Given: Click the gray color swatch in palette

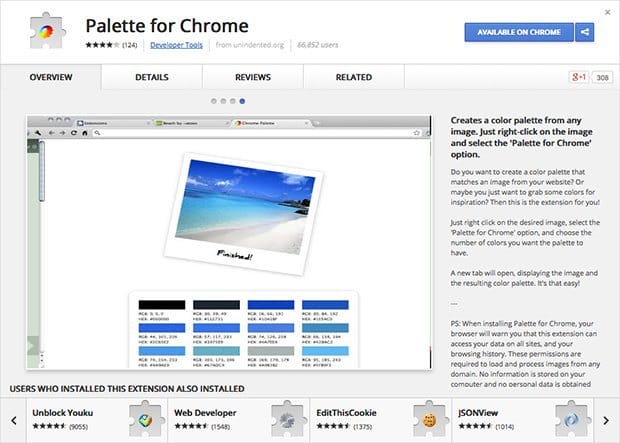Looking at the screenshot, I should click(271, 351).
